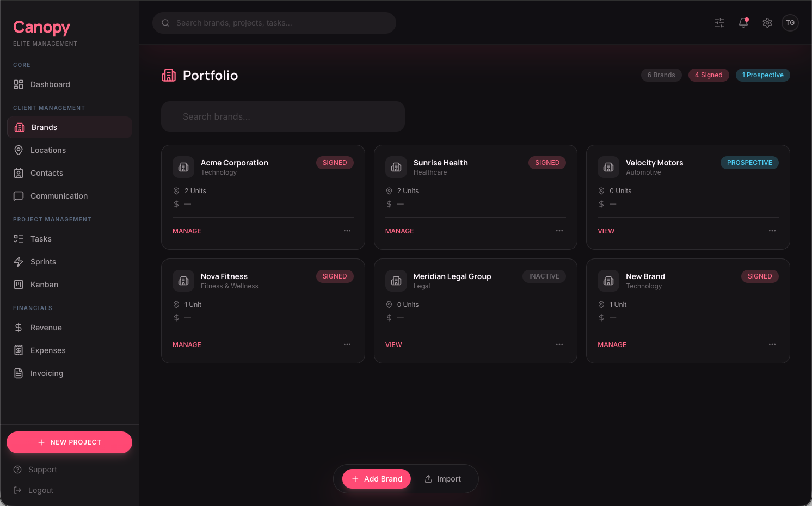Viewport: 812px width, 506px height.
Task: Click Acme Corporation 2 Units location pin
Action: click(176, 191)
